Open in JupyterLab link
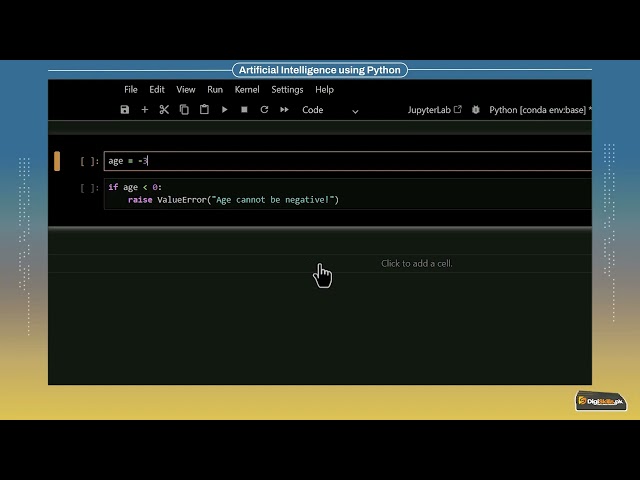The width and height of the screenshot is (640, 480). click(434, 110)
